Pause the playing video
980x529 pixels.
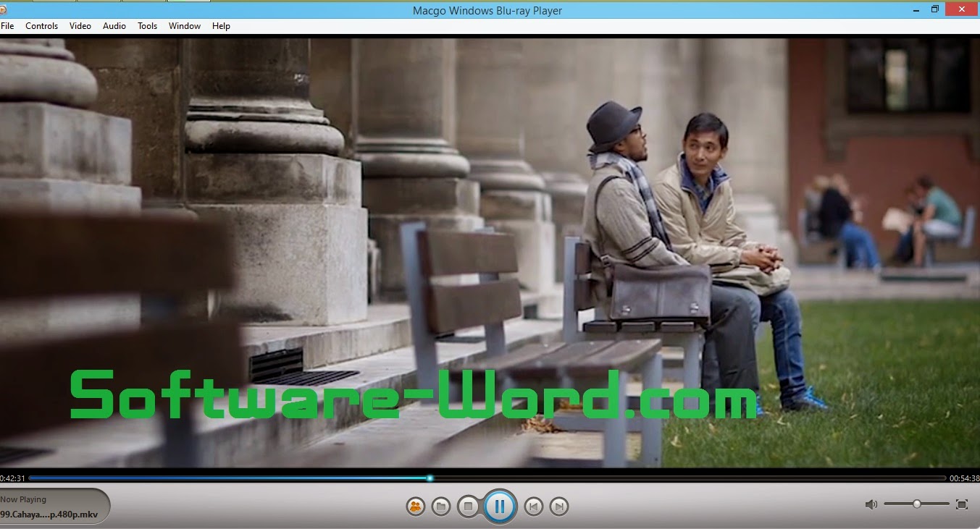[x=499, y=507]
